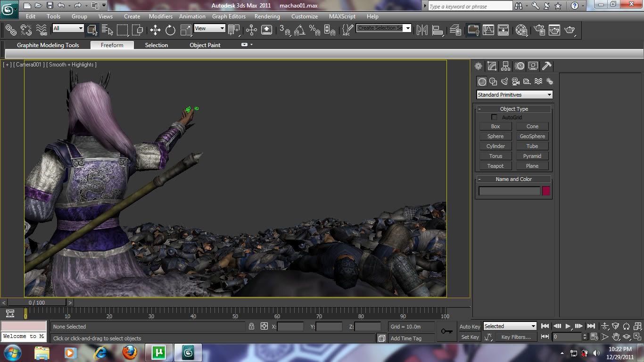Open the Material Editor
Screen dimensions: 644x362
(x=521, y=30)
